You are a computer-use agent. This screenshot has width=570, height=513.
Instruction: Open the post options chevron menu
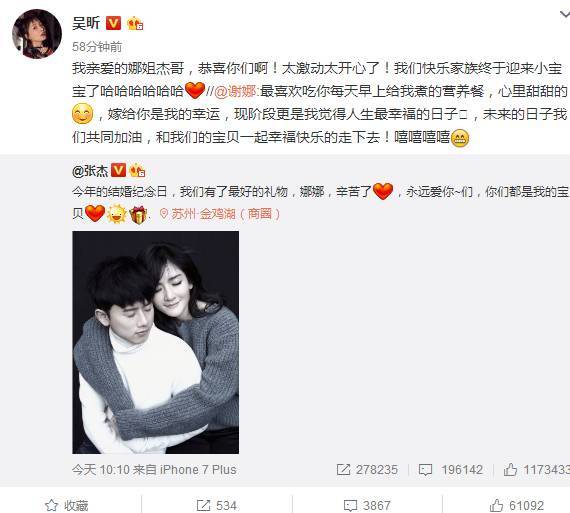tap(565, 15)
